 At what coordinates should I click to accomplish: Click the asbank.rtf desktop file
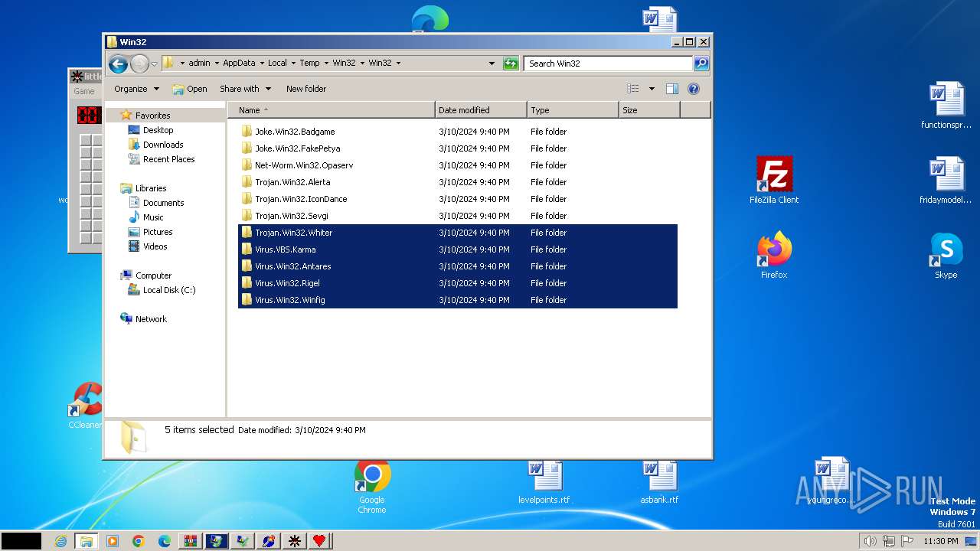coord(659,481)
